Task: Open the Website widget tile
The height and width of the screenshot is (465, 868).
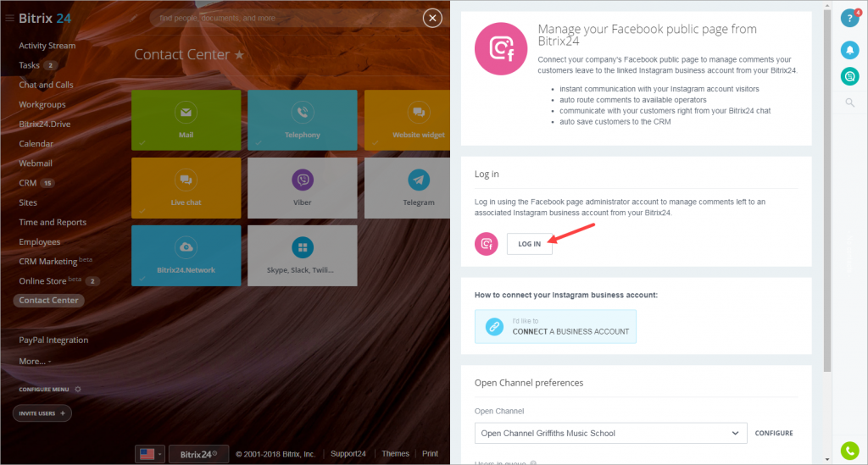Action: click(408, 120)
